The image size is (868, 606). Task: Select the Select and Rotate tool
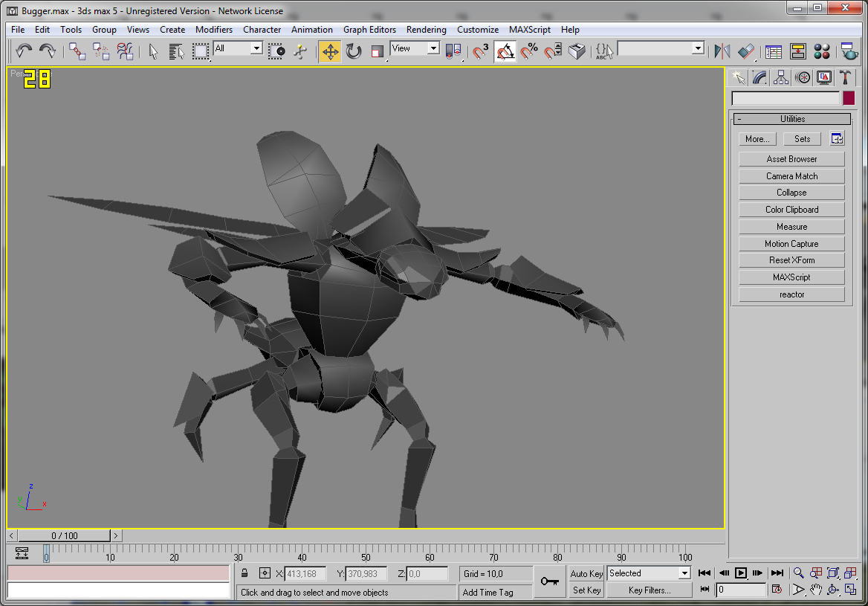(354, 51)
